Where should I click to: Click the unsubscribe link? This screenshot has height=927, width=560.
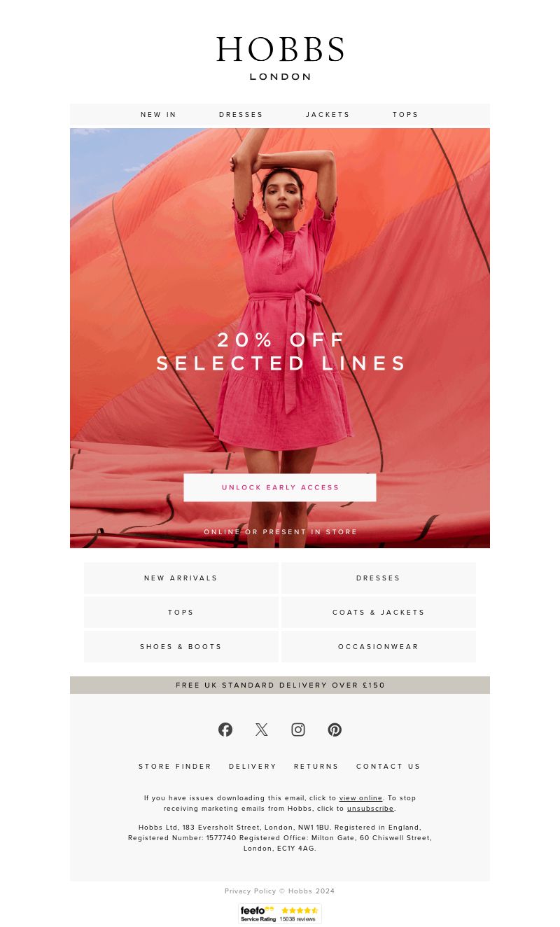[371, 809]
